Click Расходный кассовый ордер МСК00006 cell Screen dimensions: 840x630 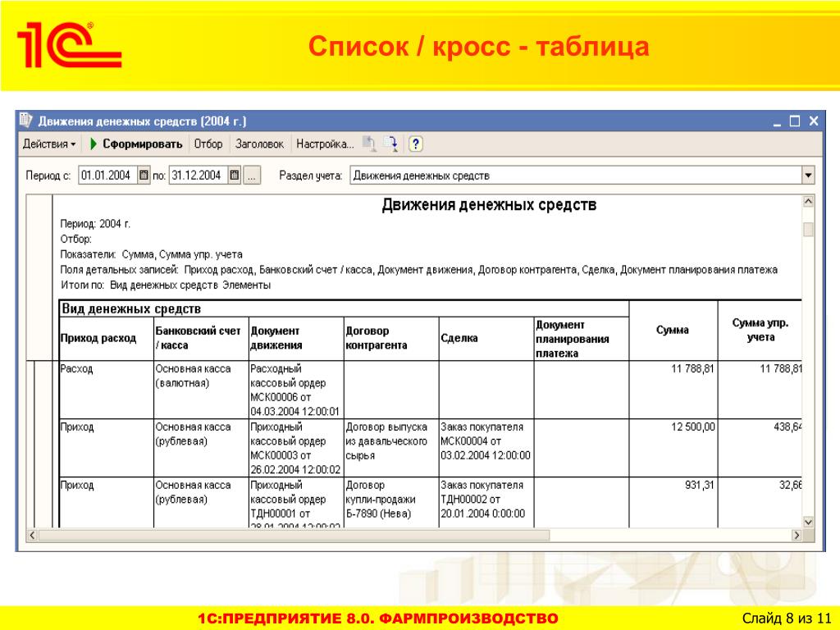(296, 390)
